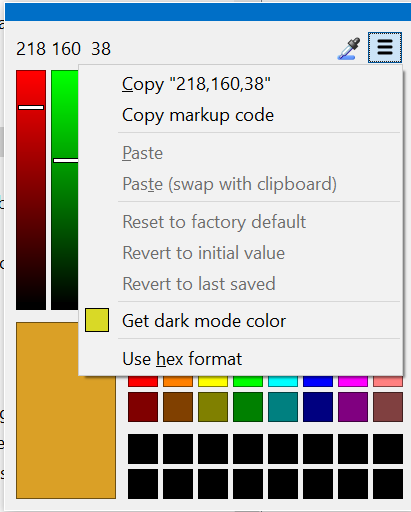Click the yellow dark mode color icon
The height and width of the screenshot is (512, 411).
point(97,320)
